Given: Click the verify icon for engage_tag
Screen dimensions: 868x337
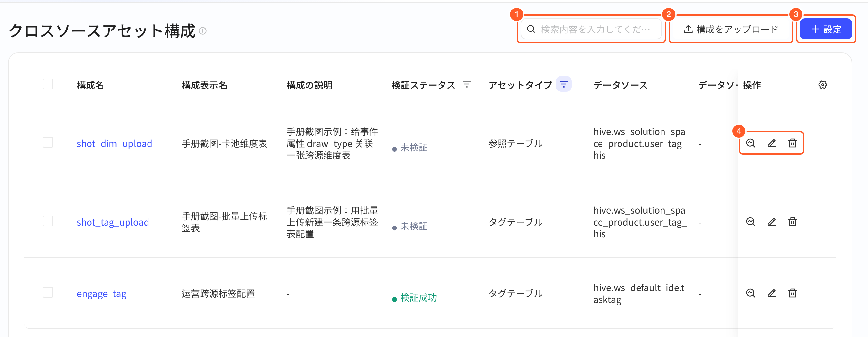Looking at the screenshot, I should point(750,293).
